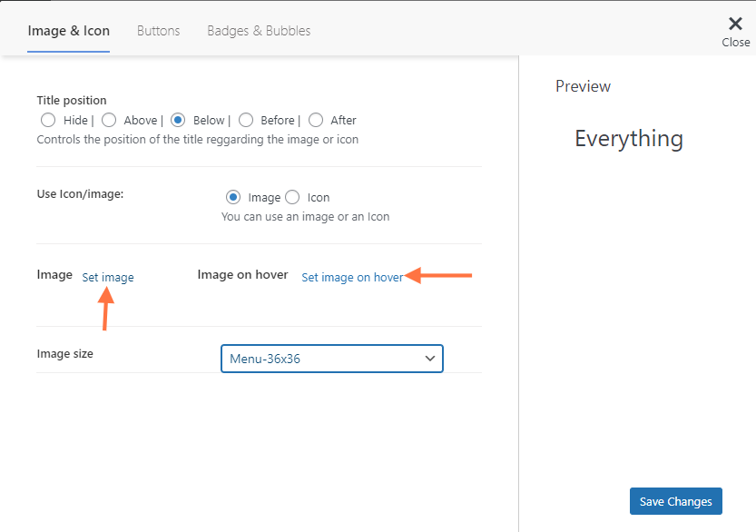Viewport: 756px width, 532px height.
Task: Choose Below title position radio
Action: pyautogui.click(x=178, y=120)
